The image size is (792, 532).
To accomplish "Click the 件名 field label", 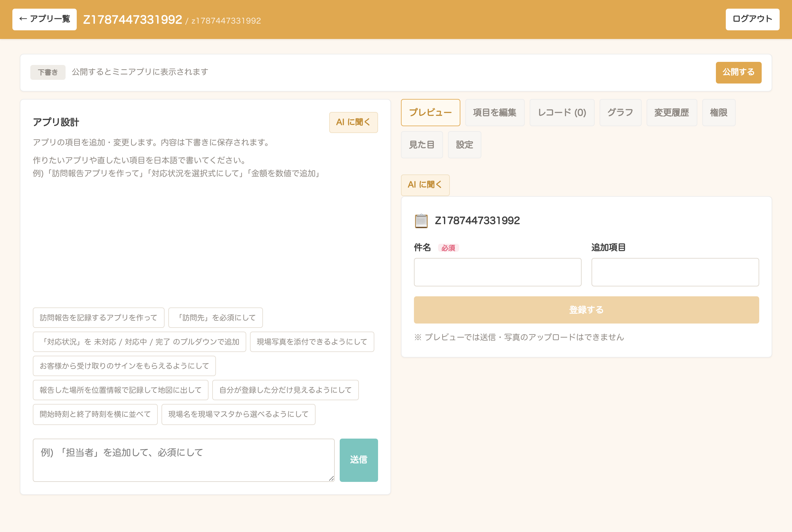I will point(423,247).
